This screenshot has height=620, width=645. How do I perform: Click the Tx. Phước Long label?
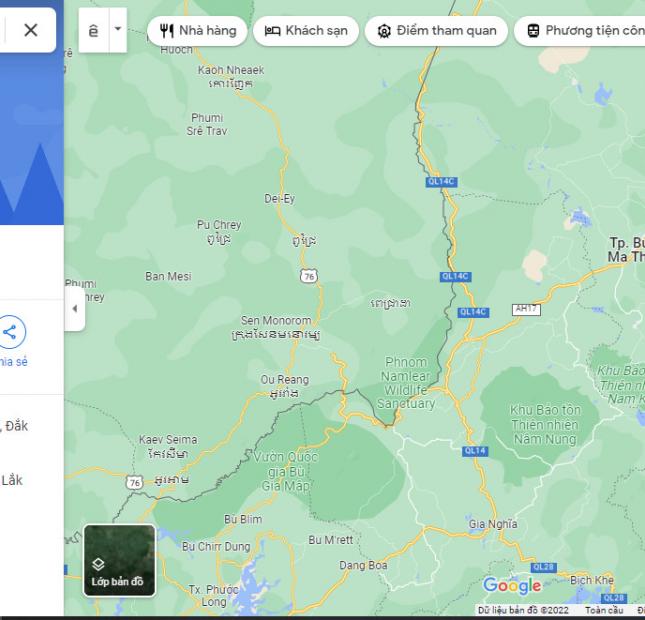pyautogui.click(x=214, y=596)
